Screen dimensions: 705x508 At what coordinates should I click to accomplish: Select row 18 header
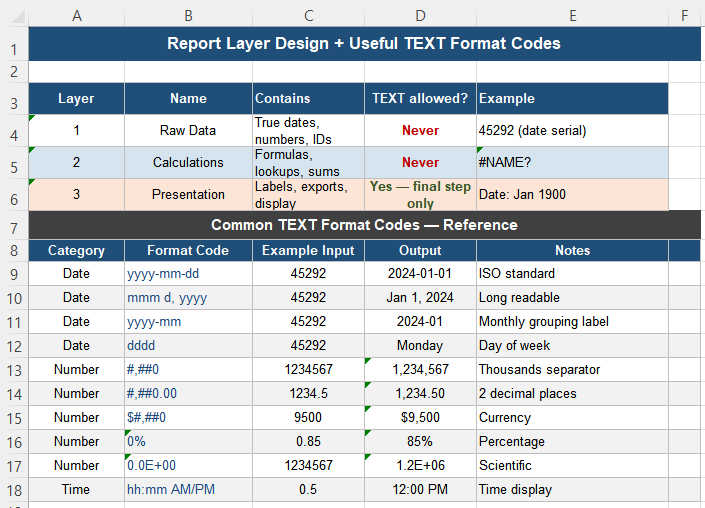click(x=14, y=490)
